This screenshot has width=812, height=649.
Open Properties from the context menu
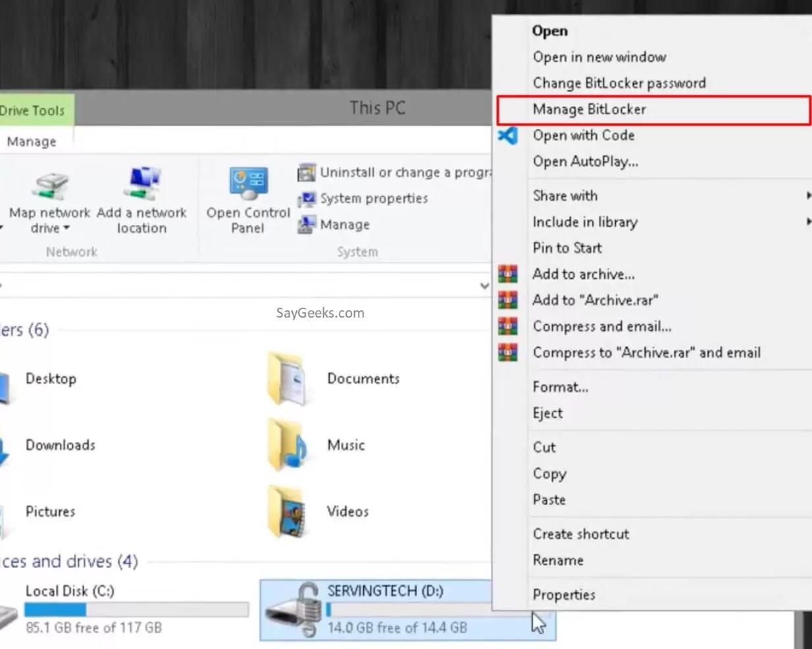(564, 595)
